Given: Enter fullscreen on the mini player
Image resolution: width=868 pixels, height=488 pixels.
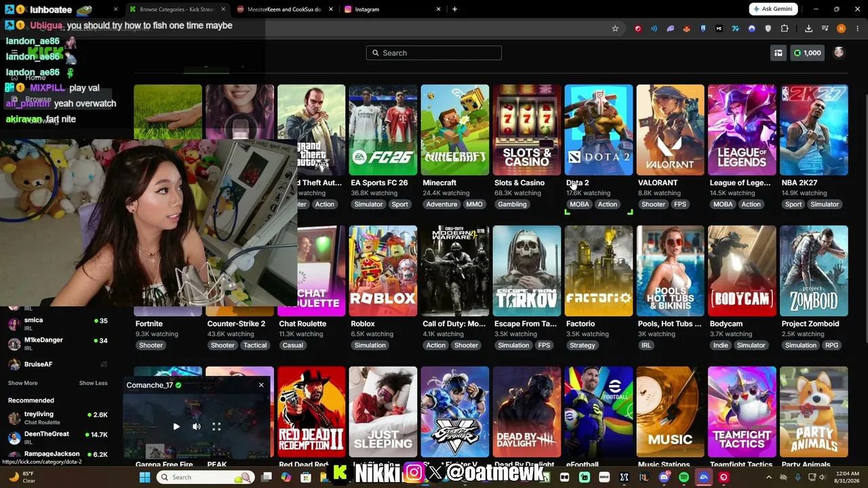Looking at the screenshot, I should pyautogui.click(x=216, y=426).
